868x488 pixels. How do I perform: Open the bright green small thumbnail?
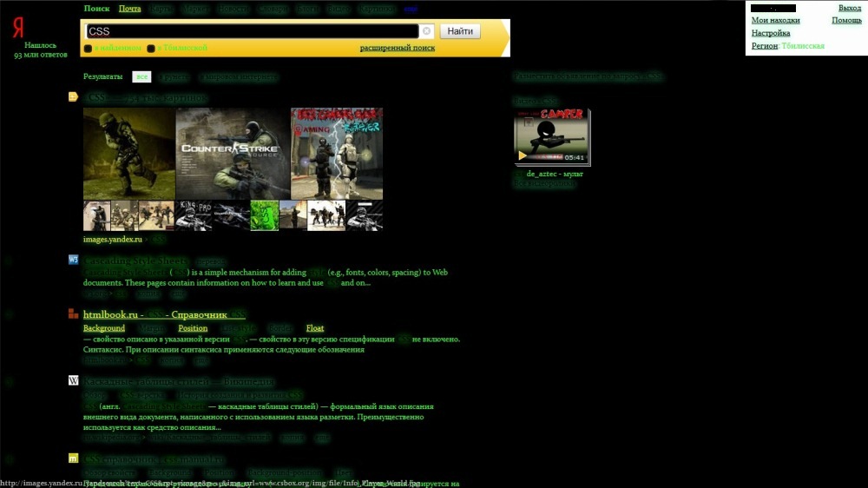tap(265, 215)
